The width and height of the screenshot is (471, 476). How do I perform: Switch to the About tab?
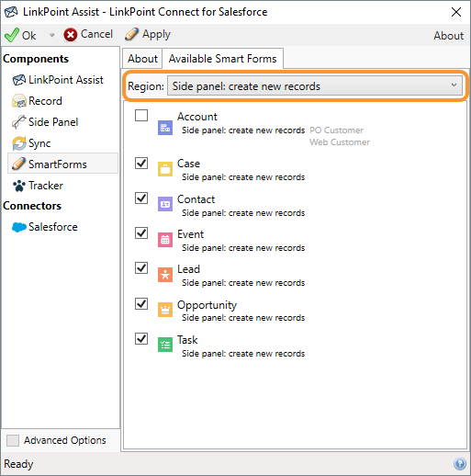(142, 59)
